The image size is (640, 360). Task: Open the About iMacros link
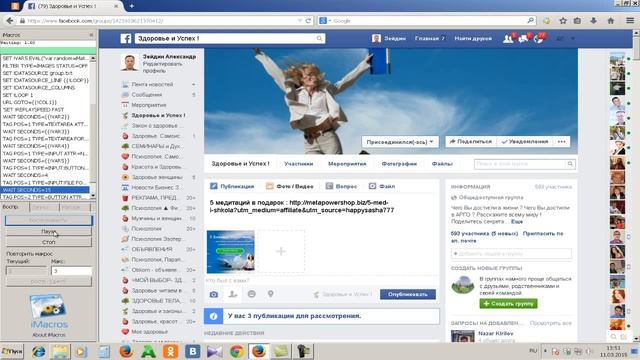(x=49, y=335)
